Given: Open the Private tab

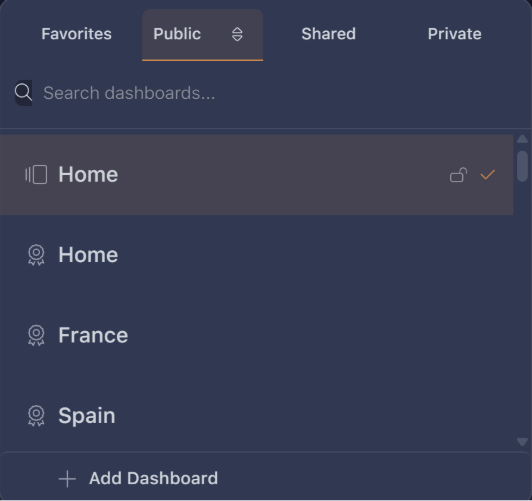Looking at the screenshot, I should (x=454, y=34).
